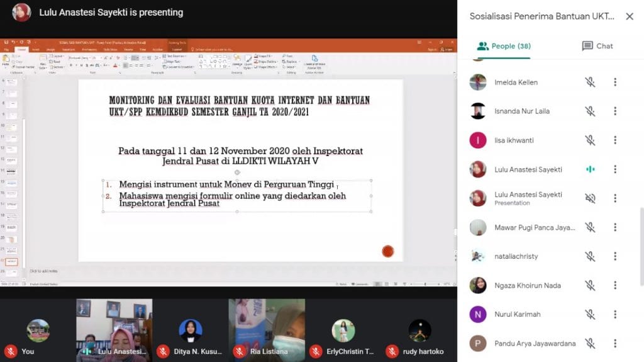Close the meeting side panel
Image resolution: width=644 pixels, height=362 pixels.
(x=629, y=16)
